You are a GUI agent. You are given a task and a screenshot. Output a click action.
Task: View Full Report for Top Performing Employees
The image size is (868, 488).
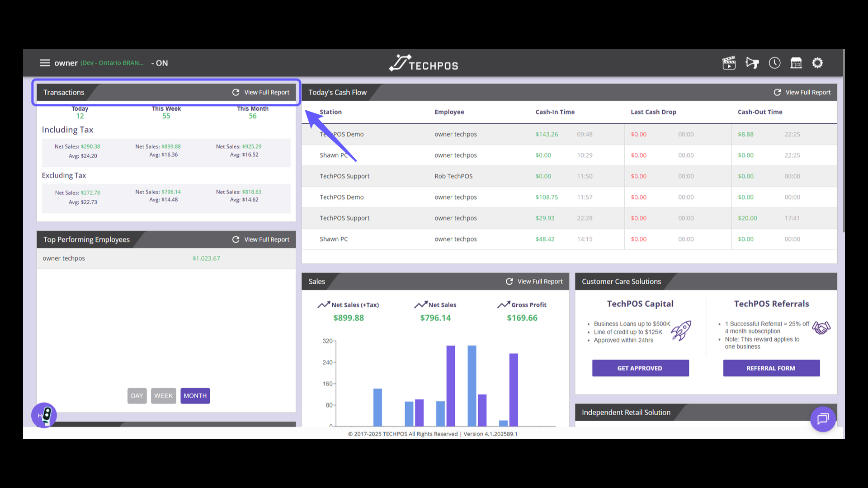tap(267, 239)
